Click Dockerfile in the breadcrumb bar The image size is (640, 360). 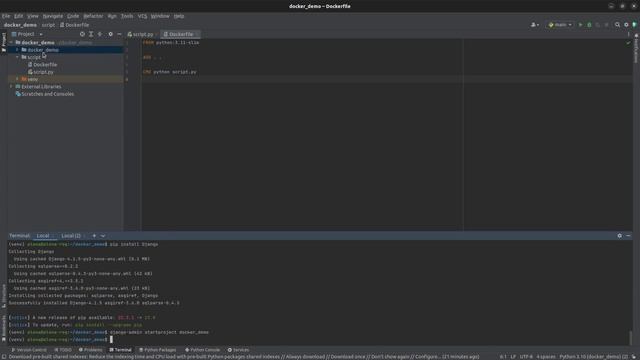(x=74, y=25)
